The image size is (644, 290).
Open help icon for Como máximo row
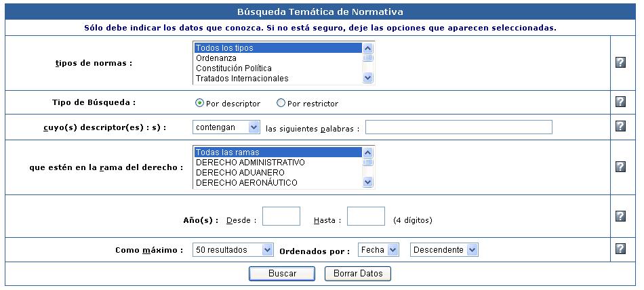coord(620,249)
